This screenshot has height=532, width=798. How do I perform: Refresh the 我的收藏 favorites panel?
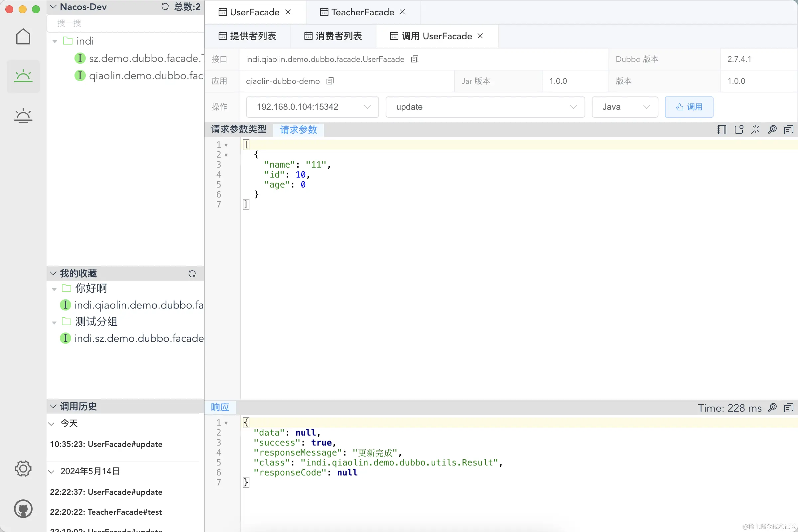tap(192, 274)
